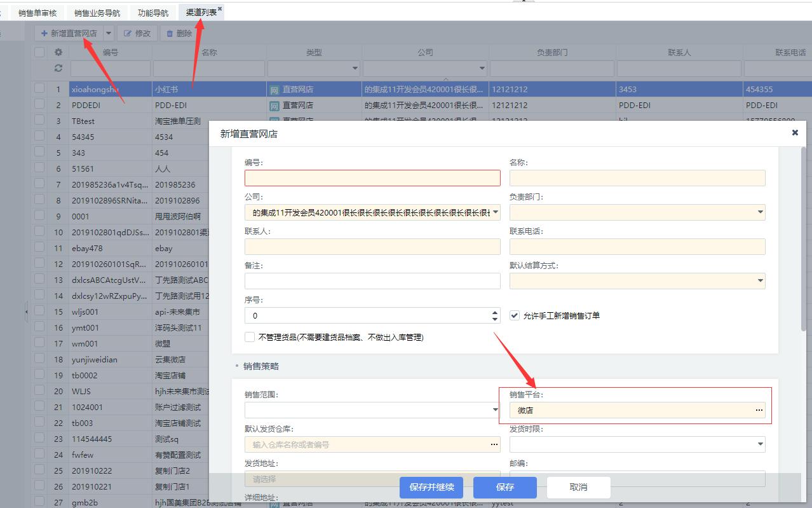
Task: Uncheck 允许手工新增销售订单
Action: point(514,315)
